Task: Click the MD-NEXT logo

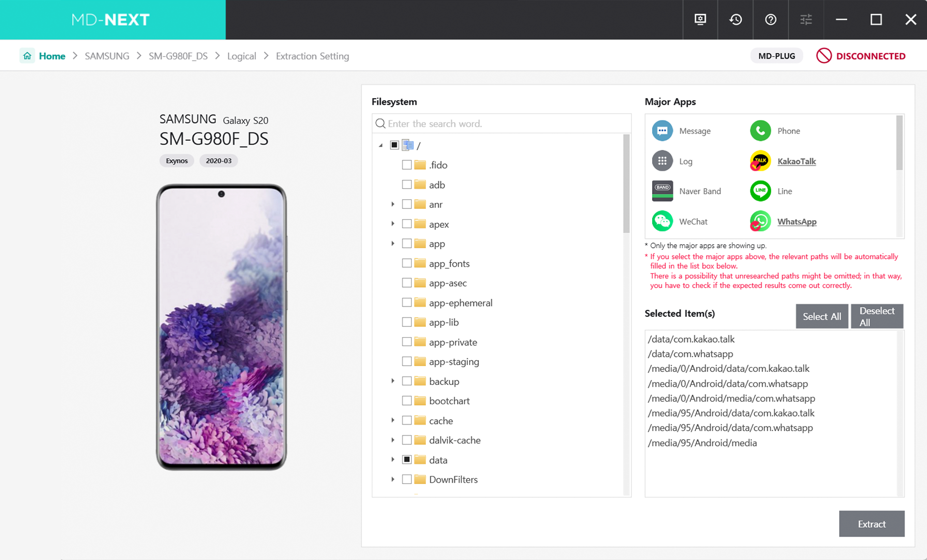Action: [110, 20]
